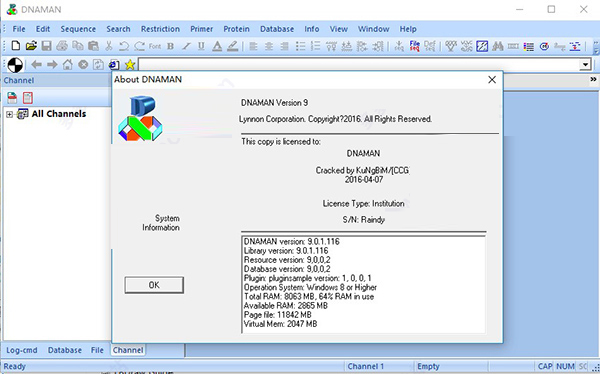The image size is (600, 374).
Task: Close the About DNAMAN dialog
Action: (x=492, y=80)
